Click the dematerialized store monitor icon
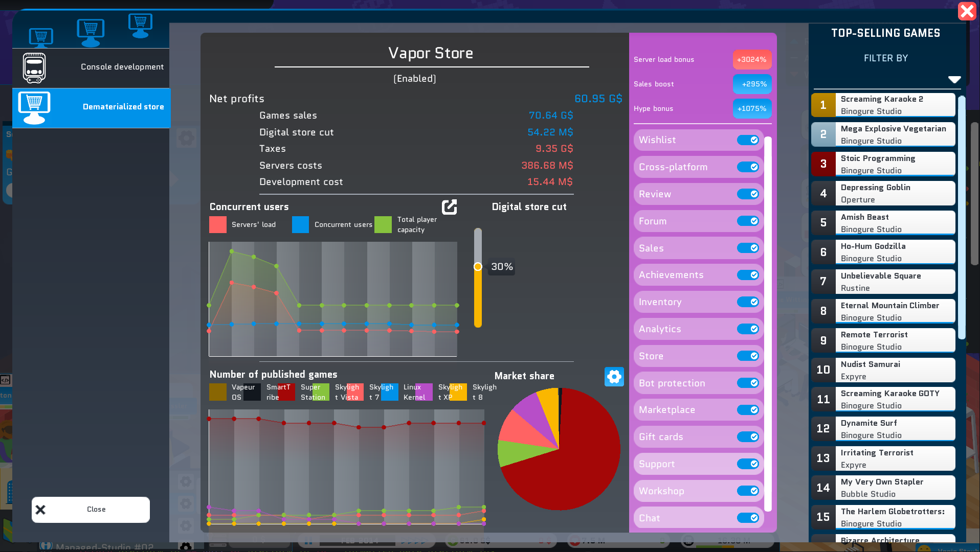Screen dimensions: 980x552 (34, 108)
